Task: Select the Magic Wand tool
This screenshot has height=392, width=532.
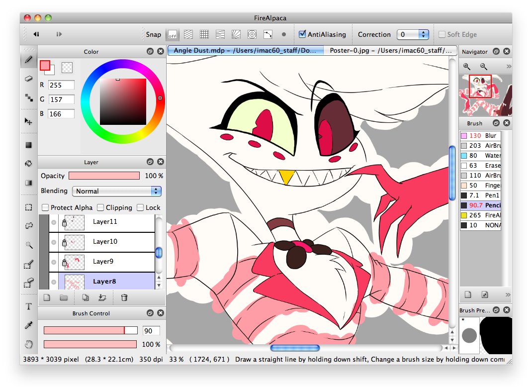Action: [x=28, y=244]
